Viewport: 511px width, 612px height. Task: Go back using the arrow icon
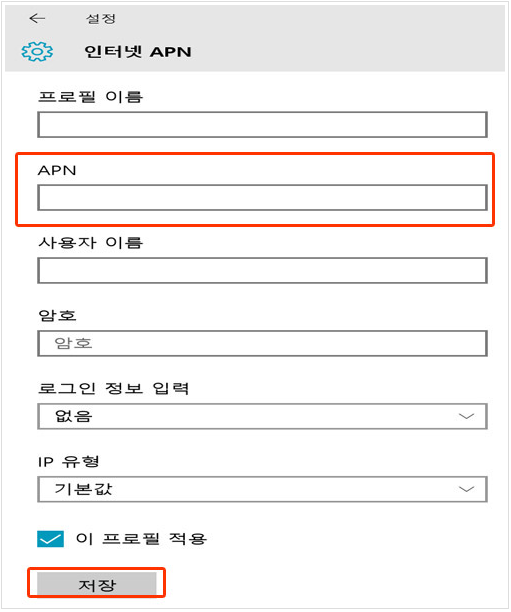click(37, 18)
